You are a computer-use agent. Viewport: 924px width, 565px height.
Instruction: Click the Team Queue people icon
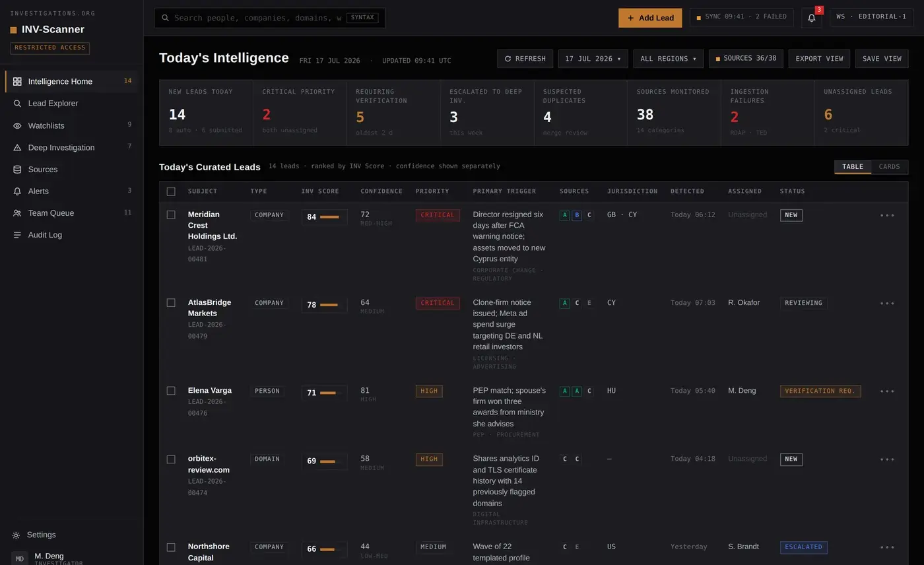click(x=17, y=213)
